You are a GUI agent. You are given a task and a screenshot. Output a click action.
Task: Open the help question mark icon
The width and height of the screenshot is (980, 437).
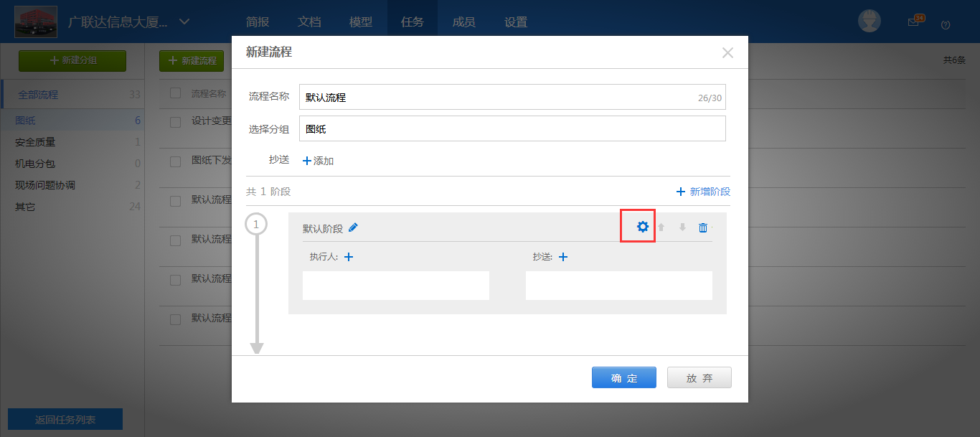point(946,24)
